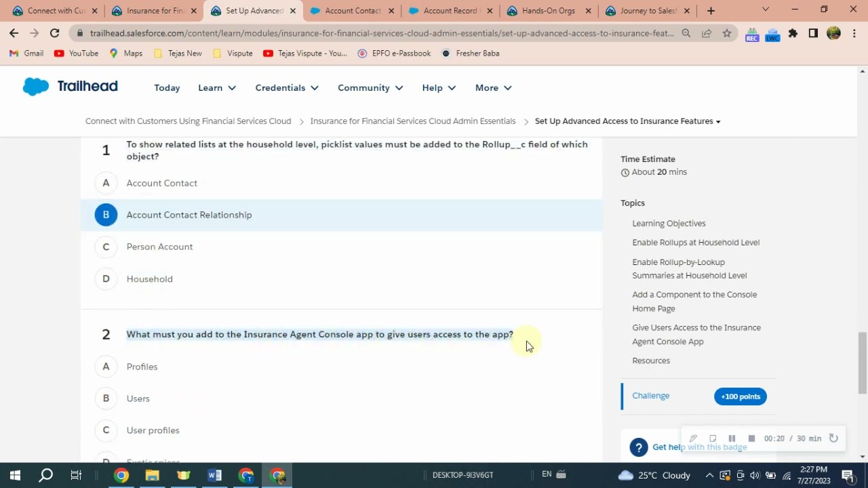Viewport: 868px width, 488px height.
Task: Jump to Enable Rollups at Household Level
Action: click(x=696, y=242)
